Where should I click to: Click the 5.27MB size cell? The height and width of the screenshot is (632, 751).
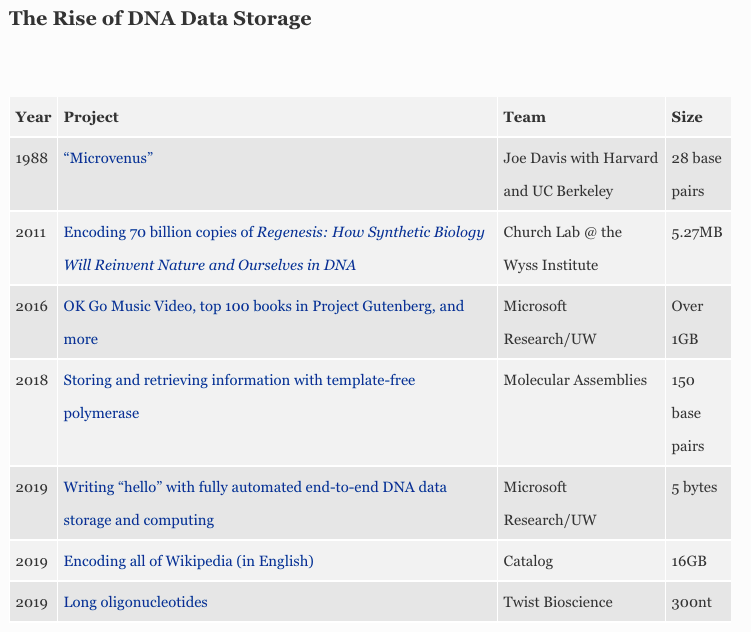click(697, 232)
